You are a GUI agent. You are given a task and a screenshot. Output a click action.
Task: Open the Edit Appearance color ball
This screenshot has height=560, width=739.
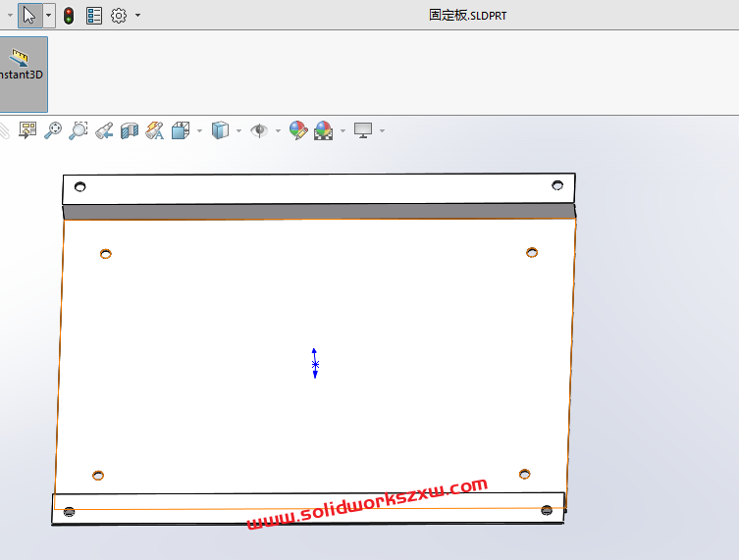click(x=298, y=130)
